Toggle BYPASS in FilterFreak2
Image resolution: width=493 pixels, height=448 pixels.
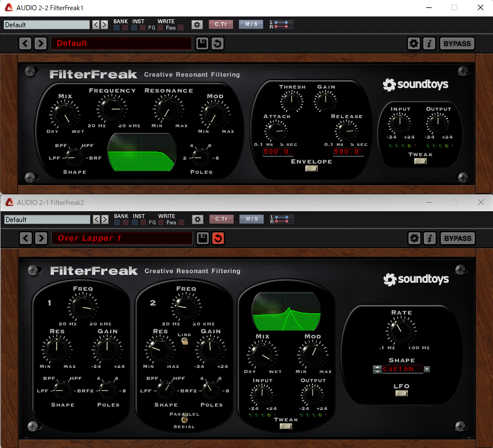pyautogui.click(x=457, y=238)
